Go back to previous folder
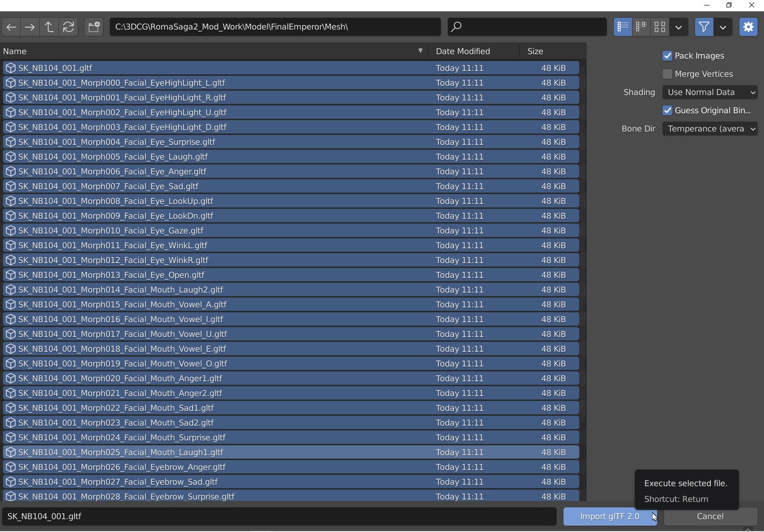 (x=11, y=27)
